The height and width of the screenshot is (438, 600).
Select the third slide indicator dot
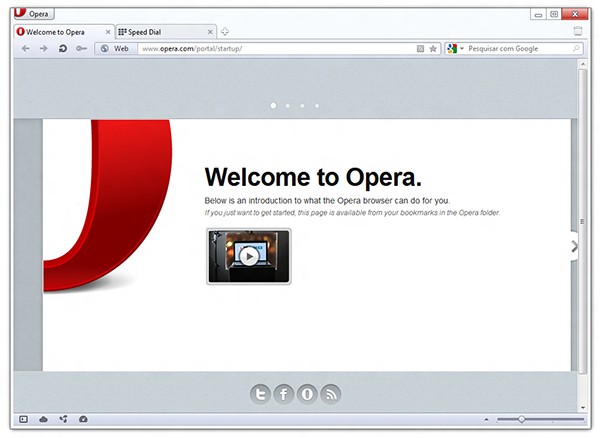[x=302, y=106]
